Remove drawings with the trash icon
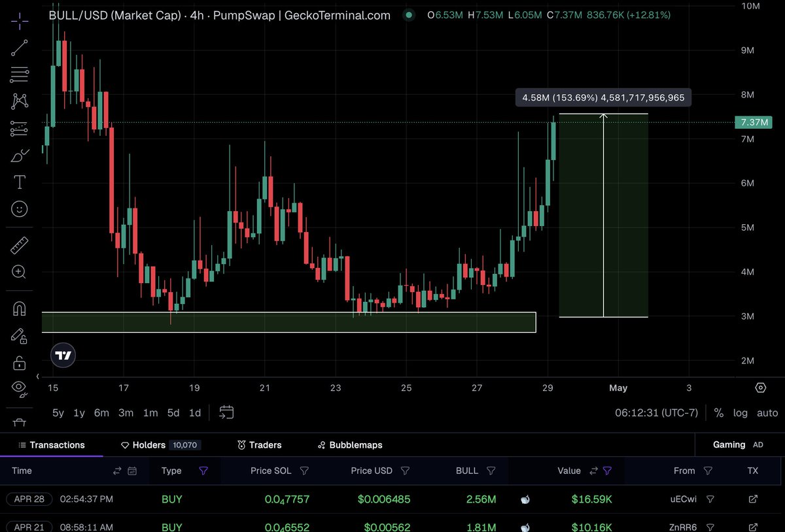This screenshot has height=532, width=785. (x=20, y=424)
